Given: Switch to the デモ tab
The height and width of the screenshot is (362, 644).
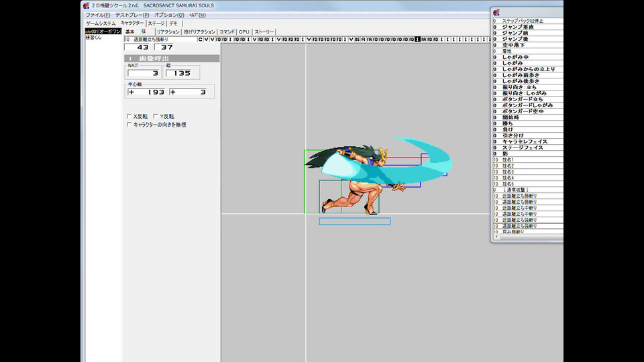Looking at the screenshot, I should (x=174, y=23).
